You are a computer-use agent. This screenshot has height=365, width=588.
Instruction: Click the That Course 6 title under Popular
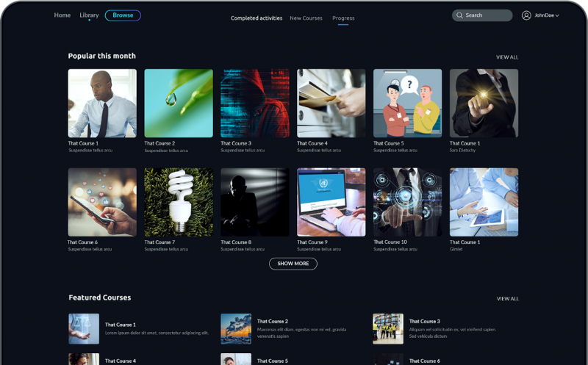tap(82, 242)
